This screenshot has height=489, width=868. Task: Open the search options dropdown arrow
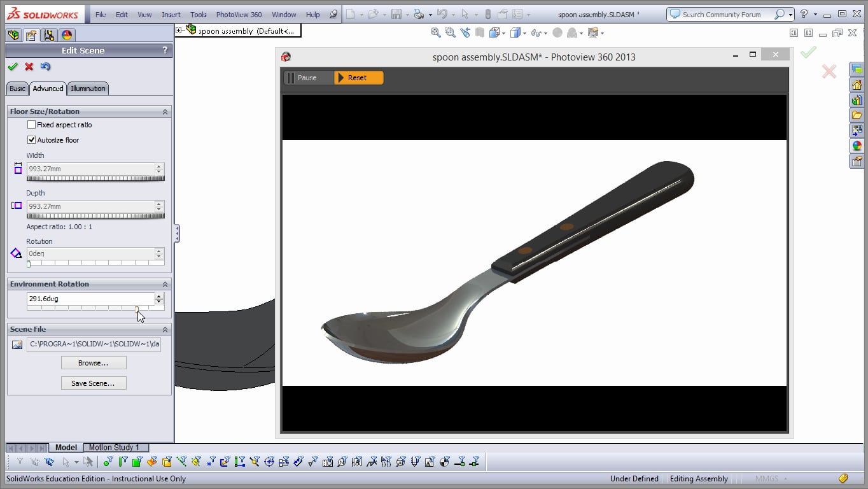tap(790, 14)
